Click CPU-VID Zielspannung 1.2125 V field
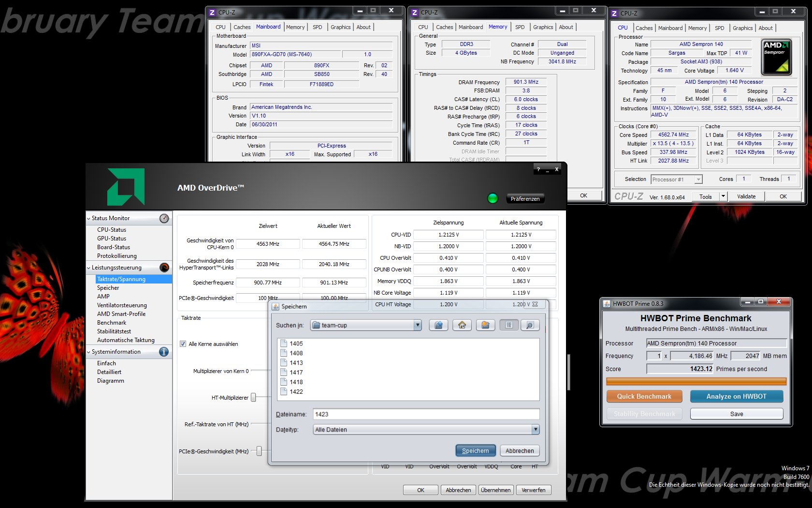Screen dimensions: 812x508 (449, 235)
